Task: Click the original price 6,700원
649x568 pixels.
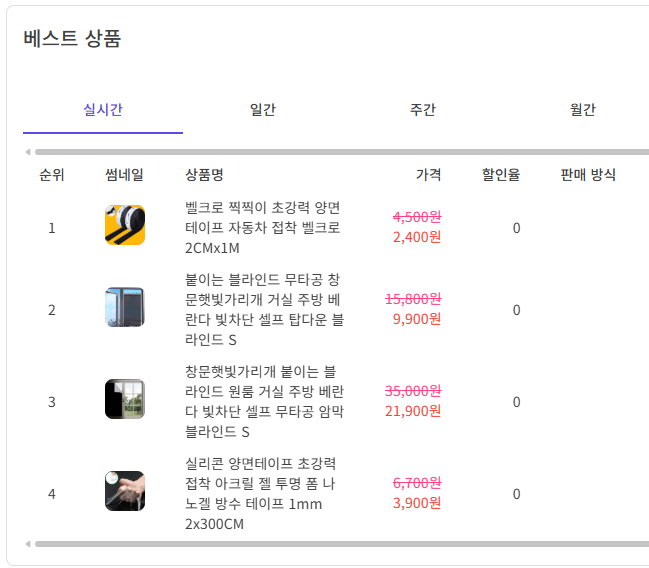Action: pos(417,482)
